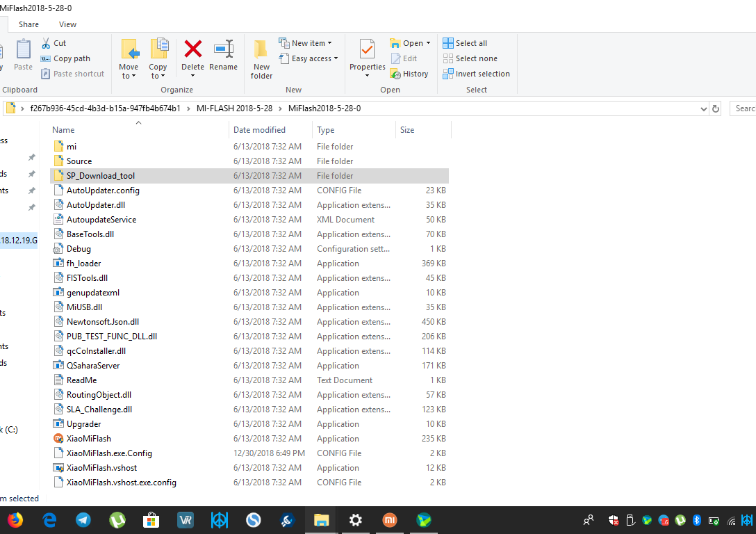Click the Delete red X icon

pyautogui.click(x=192, y=49)
